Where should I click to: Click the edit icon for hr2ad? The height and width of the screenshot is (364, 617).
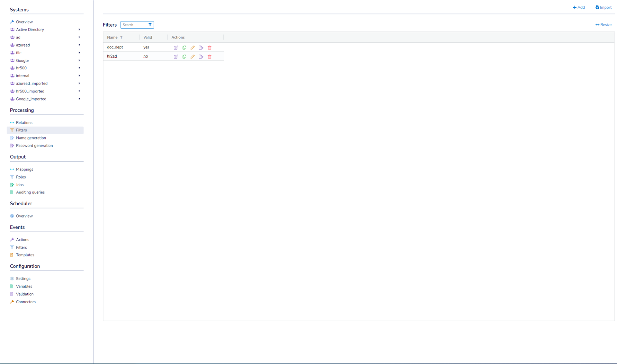[176, 57]
